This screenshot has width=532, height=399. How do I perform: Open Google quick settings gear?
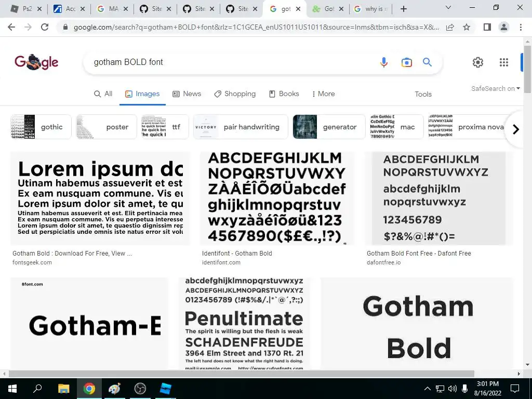pos(478,62)
